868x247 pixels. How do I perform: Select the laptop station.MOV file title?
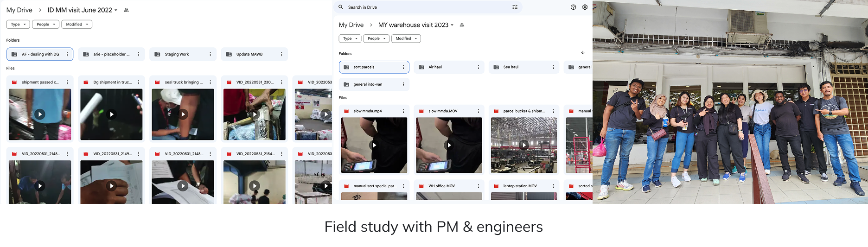coord(520,186)
